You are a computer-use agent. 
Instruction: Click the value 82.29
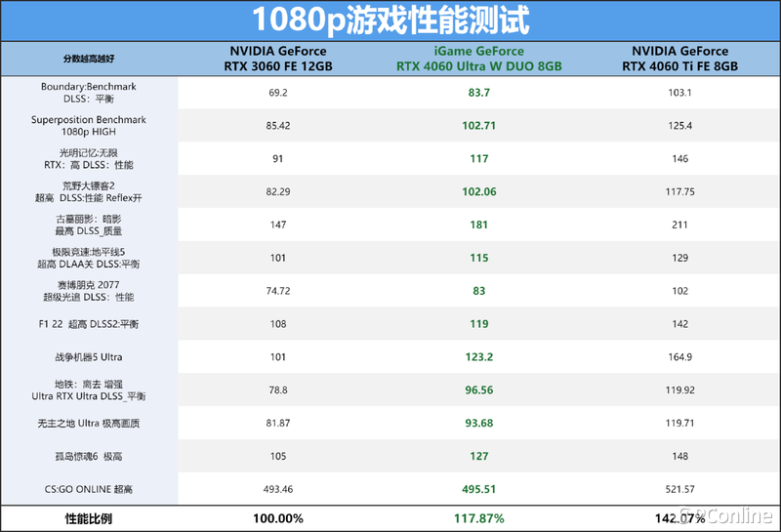pyautogui.click(x=278, y=191)
